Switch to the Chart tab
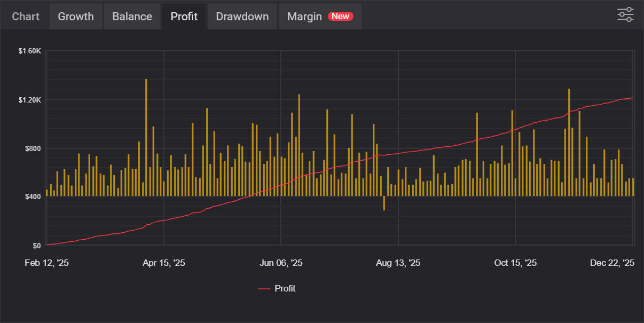The height and width of the screenshot is (323, 644). pyautogui.click(x=26, y=17)
